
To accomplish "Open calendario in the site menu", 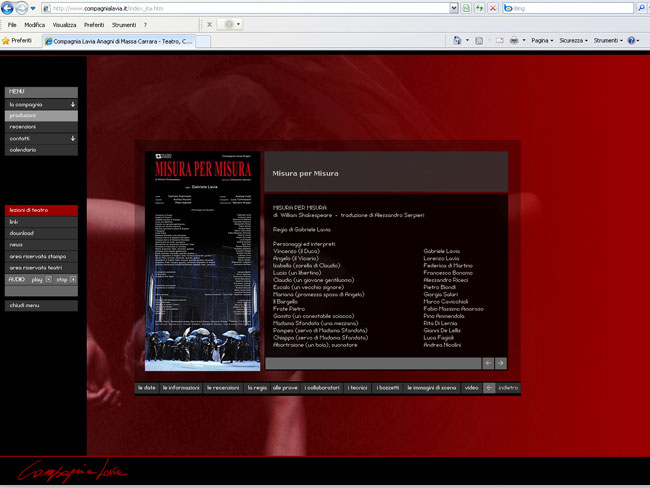I will 41,150.
